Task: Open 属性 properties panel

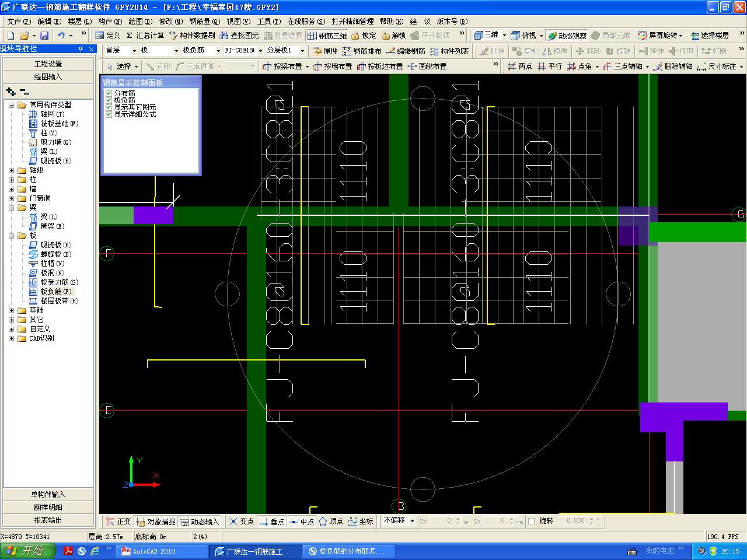Action: pos(325,51)
